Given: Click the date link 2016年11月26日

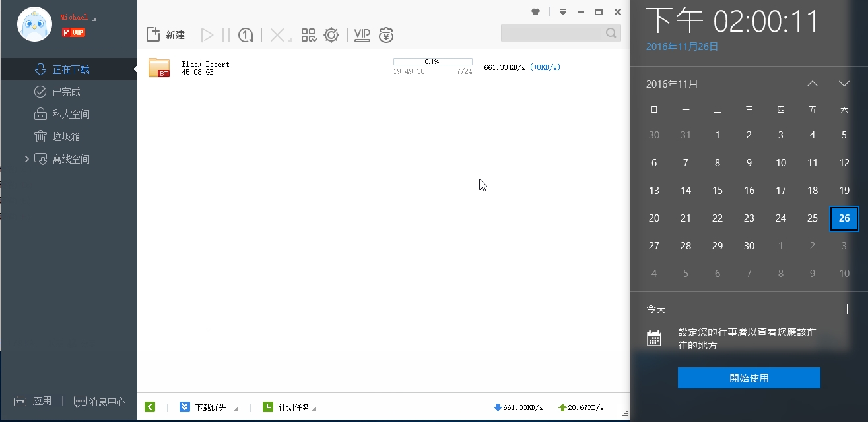Looking at the screenshot, I should coord(682,47).
